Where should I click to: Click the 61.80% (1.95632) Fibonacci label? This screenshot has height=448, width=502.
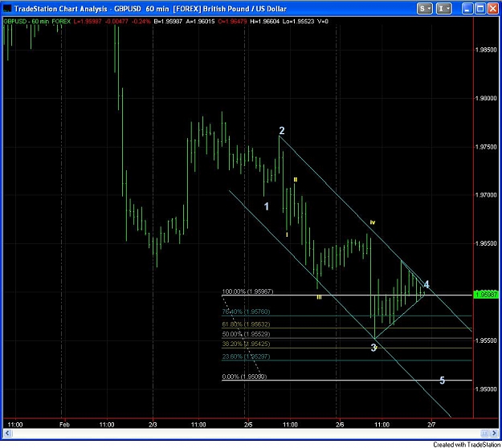(246, 324)
